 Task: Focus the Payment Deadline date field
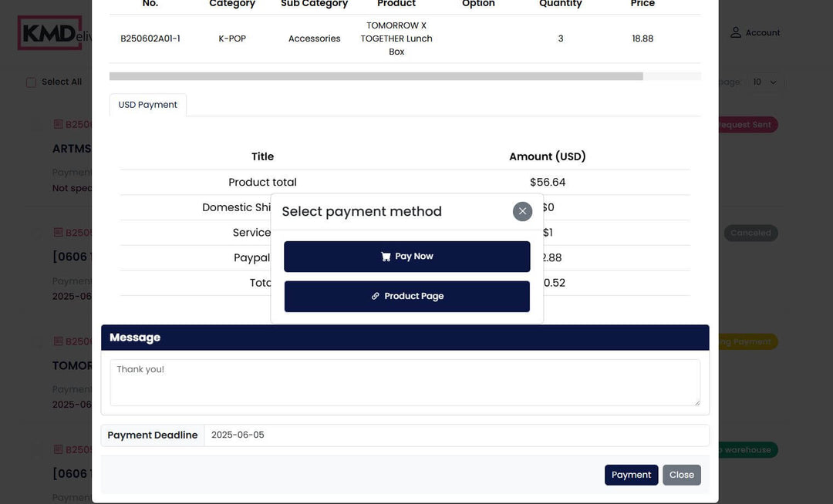coord(457,435)
